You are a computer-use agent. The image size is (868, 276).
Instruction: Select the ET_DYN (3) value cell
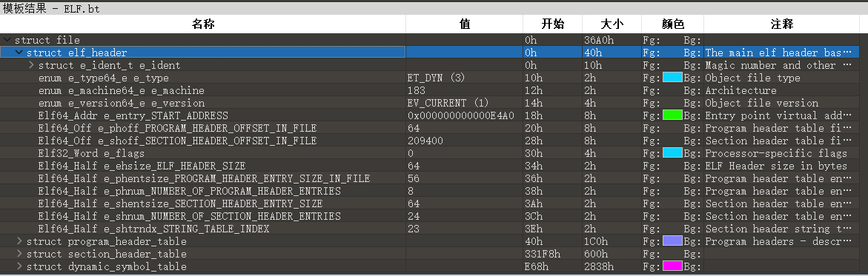coord(465,78)
